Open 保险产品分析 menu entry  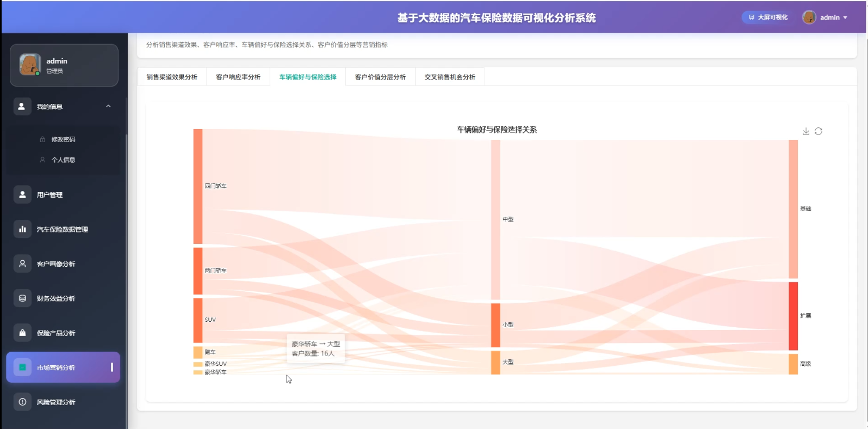coord(63,333)
